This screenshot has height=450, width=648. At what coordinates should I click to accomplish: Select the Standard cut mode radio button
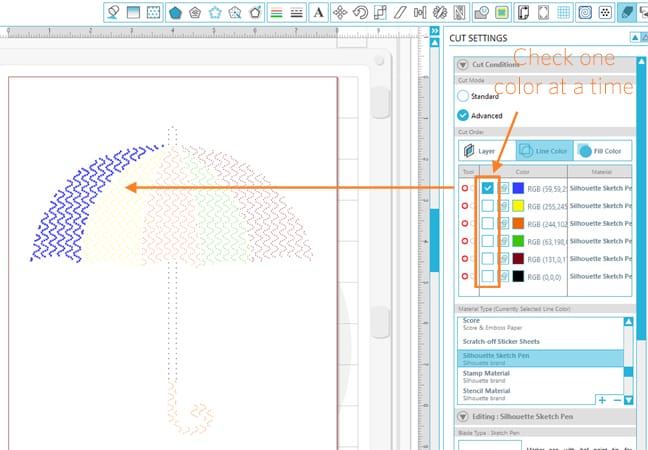(463, 96)
